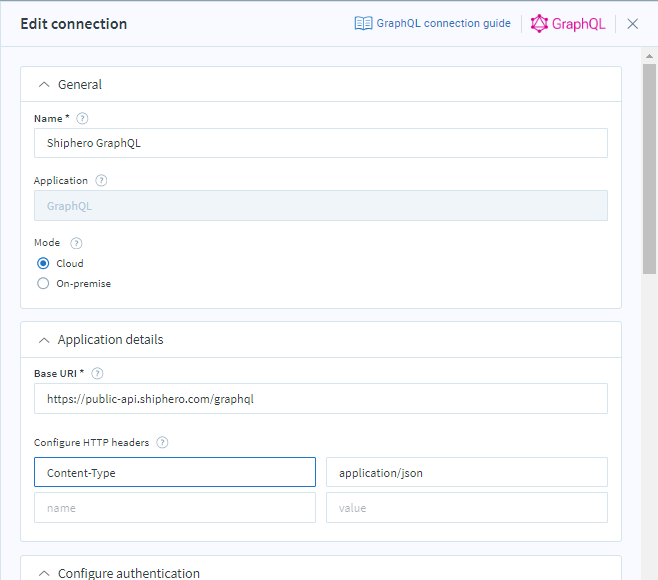This screenshot has height=580, width=658.
Task: Click the vertical scrollbar thumb
Action: pyautogui.click(x=649, y=170)
